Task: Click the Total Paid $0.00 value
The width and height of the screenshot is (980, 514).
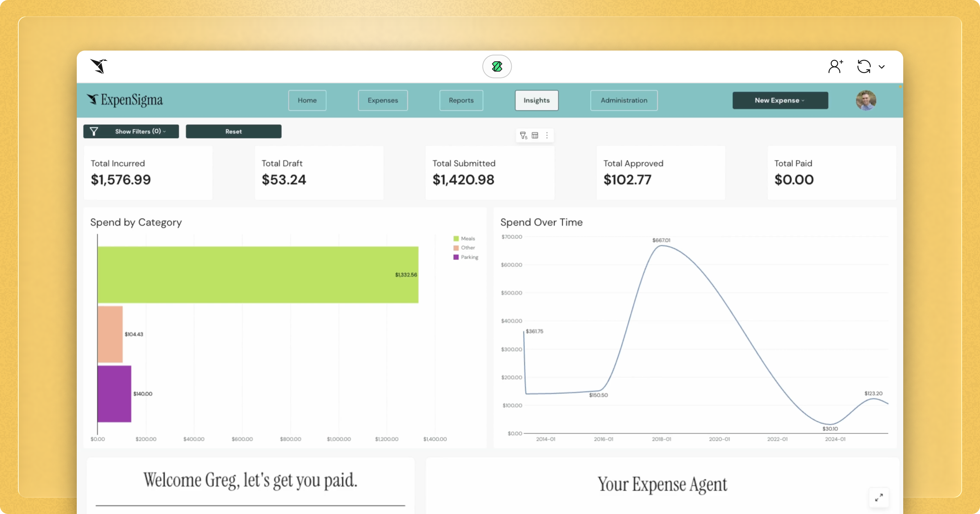Action: click(794, 179)
